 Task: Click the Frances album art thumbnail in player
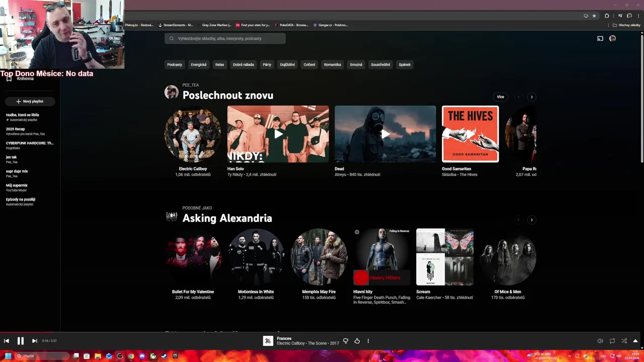click(x=268, y=341)
